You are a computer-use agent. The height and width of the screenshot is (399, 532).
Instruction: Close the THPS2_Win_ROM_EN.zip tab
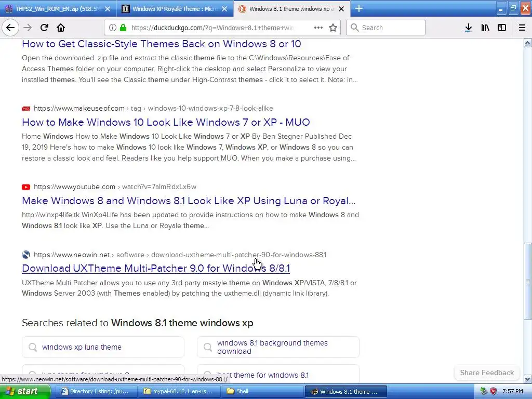tap(108, 9)
